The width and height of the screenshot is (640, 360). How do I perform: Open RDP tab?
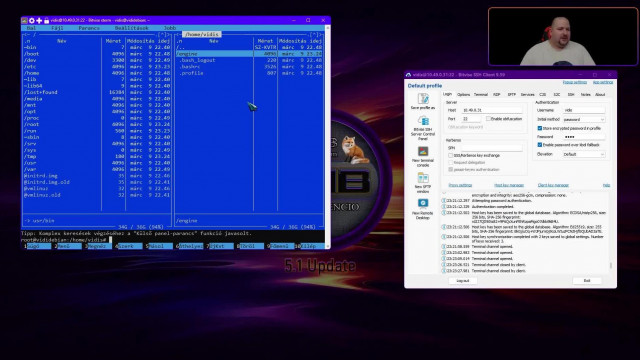[x=496, y=95]
